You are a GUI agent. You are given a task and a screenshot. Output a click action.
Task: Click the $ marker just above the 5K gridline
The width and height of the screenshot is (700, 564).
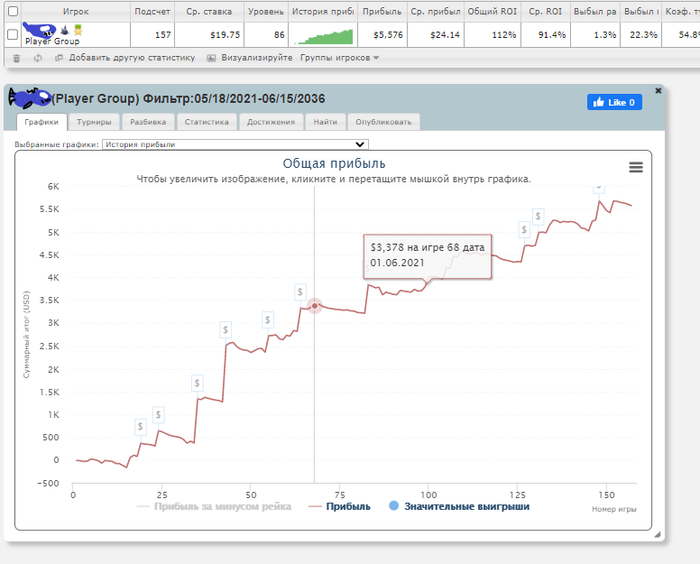tap(538, 217)
